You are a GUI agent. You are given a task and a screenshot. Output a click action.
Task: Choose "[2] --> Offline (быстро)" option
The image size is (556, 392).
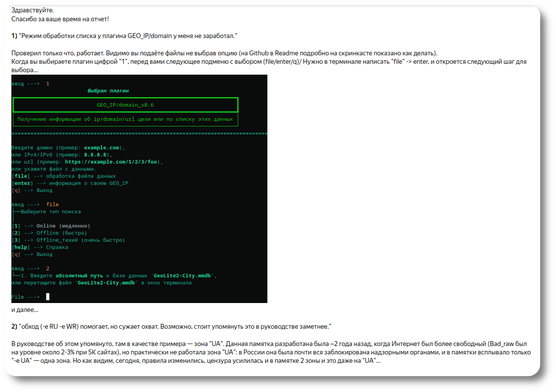49,233
